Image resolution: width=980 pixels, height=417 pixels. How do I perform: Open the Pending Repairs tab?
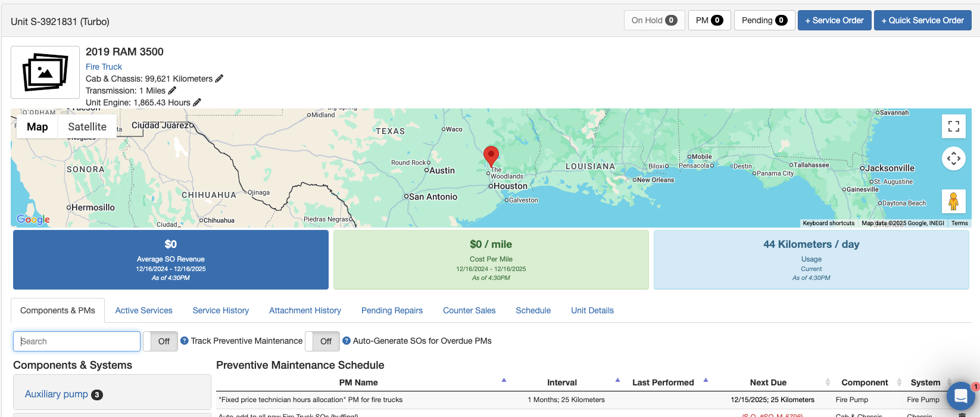coord(392,310)
